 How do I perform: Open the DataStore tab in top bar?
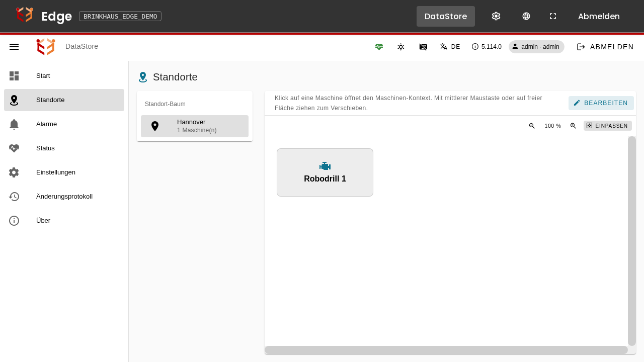(446, 16)
